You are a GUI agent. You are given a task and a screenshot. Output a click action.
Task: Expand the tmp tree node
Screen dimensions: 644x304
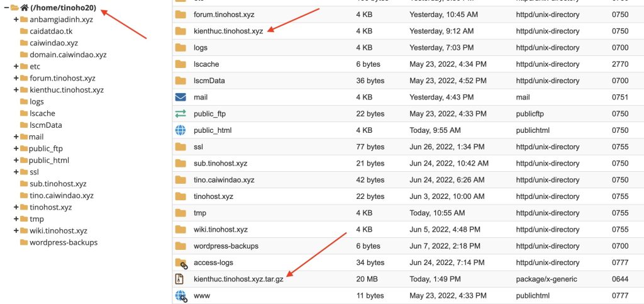(16, 219)
